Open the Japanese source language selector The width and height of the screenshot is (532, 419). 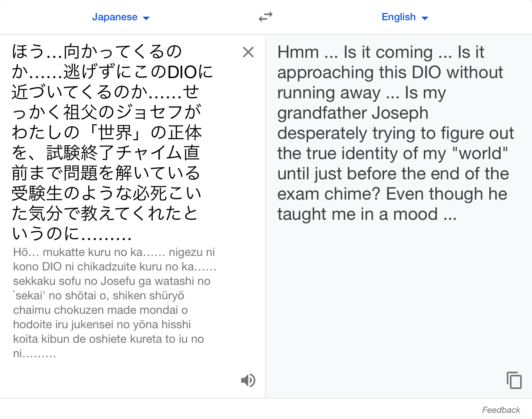(x=121, y=17)
